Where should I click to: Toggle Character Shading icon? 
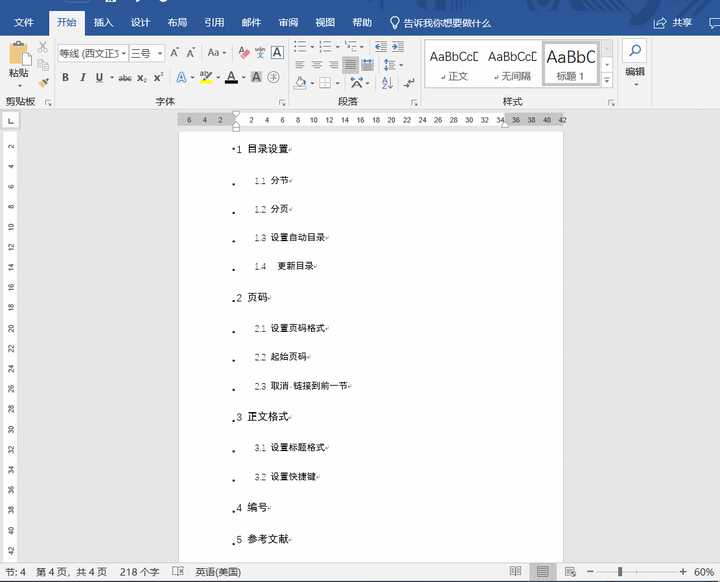(x=256, y=77)
